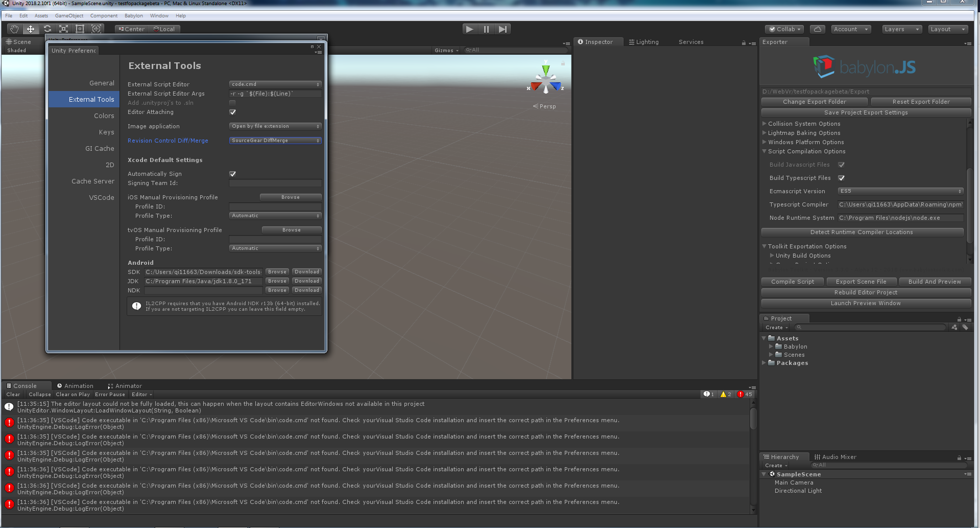
Task: Expand Windows Platform Options
Action: pyautogui.click(x=764, y=142)
